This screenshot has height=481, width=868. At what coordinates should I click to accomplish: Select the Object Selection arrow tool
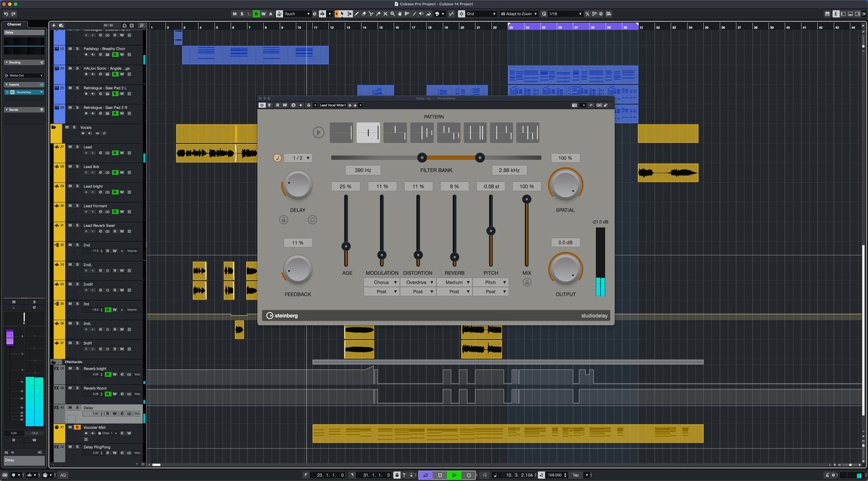pyautogui.click(x=342, y=14)
